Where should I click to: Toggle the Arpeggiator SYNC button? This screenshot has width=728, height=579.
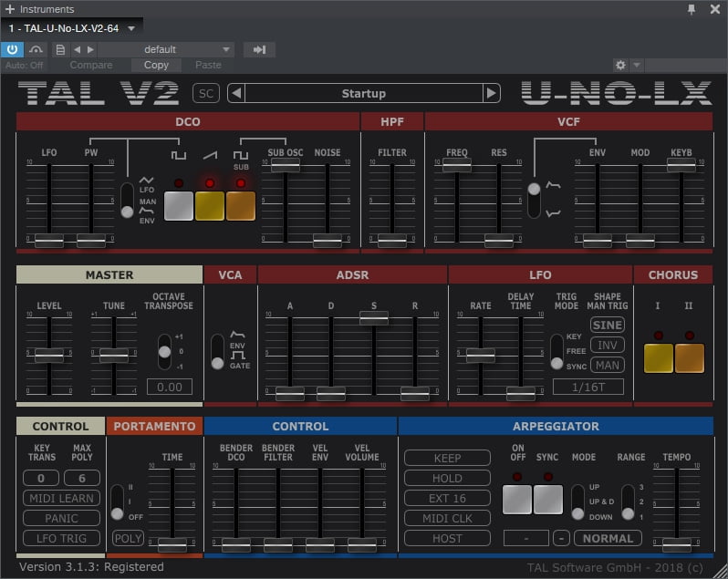tap(548, 500)
